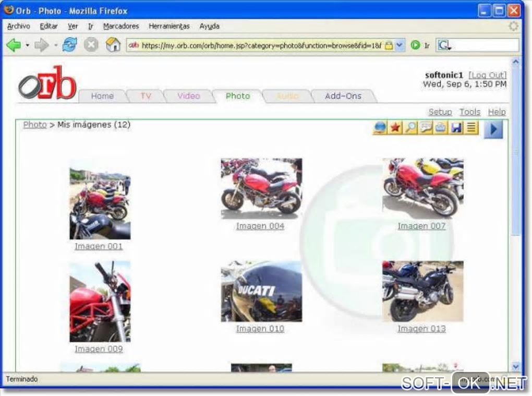Click the Imagen 007 thumbnail
The height and width of the screenshot is (396, 532).
click(x=423, y=189)
